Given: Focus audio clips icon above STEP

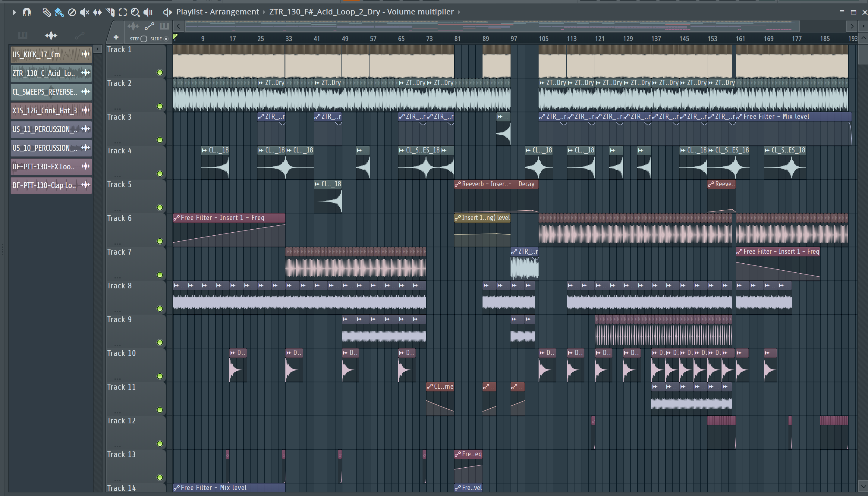Looking at the screenshot, I should point(133,26).
